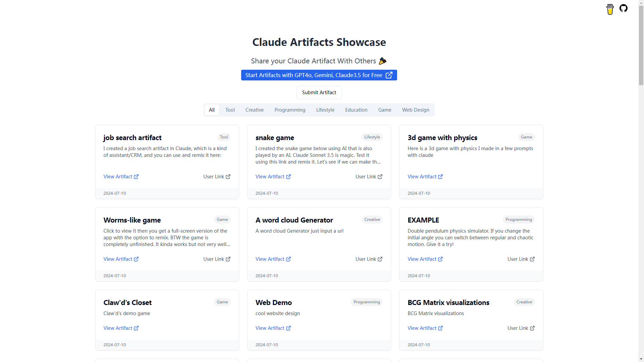Viewport: 644px width, 362px height.
Task: Click the Game badge on Worms-like game card
Action: [x=222, y=220]
